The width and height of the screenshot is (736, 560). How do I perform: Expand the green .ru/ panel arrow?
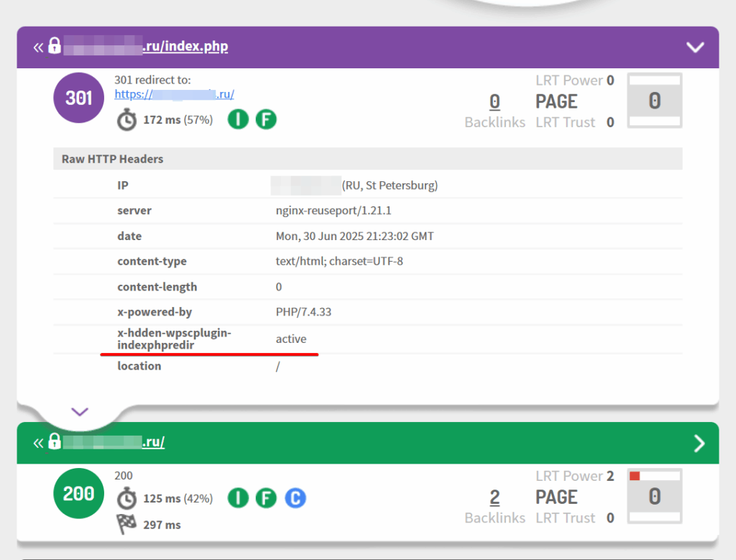pos(699,443)
